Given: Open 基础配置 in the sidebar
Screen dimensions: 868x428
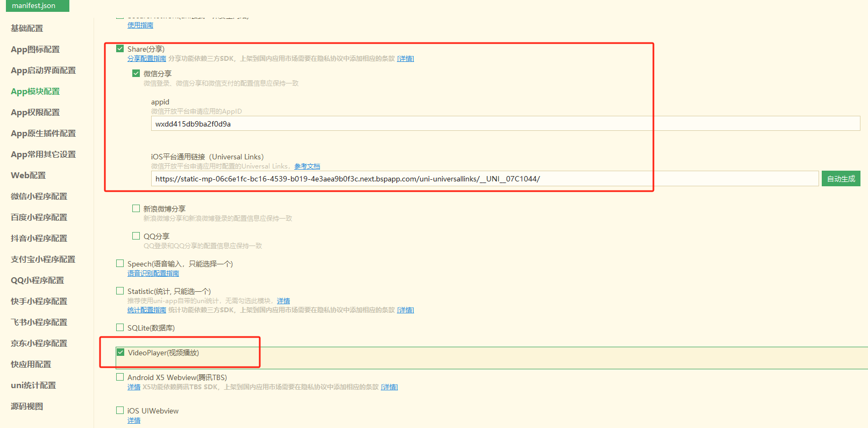Looking at the screenshot, I should [x=27, y=29].
